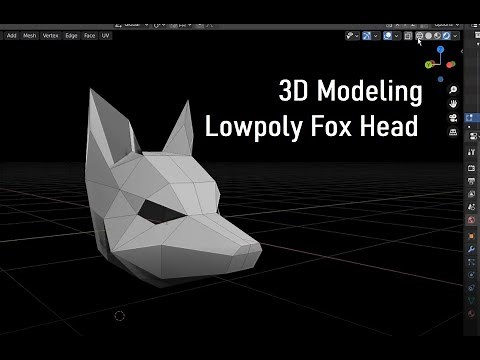Screen dimensions: 480x360
Task: Open the Scene properties tab
Action: [x=471, y=207]
